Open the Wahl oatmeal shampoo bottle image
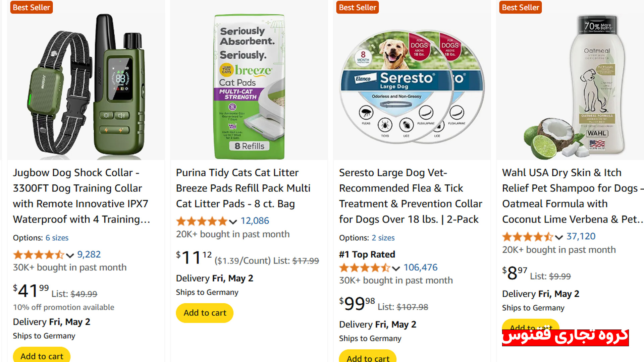644x362 pixels. point(574,87)
